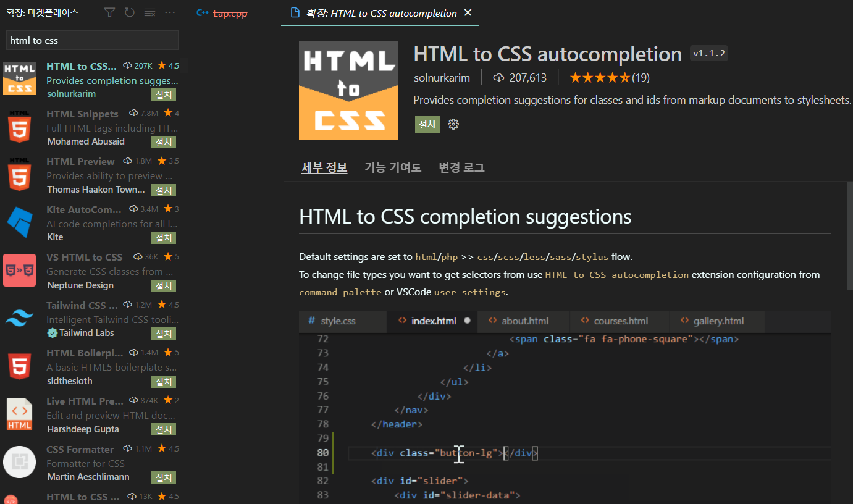Open HTML Snippets HTML5 shield icon

[x=19, y=127]
